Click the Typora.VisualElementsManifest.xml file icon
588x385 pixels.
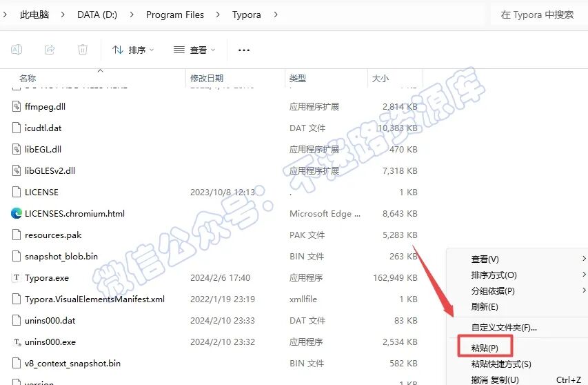pyautogui.click(x=16, y=299)
